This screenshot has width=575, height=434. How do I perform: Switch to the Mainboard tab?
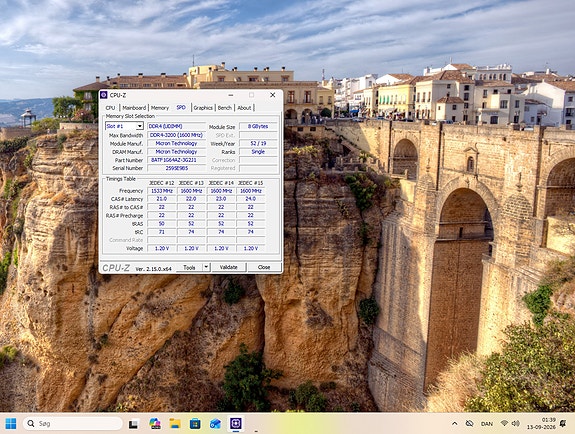134,108
